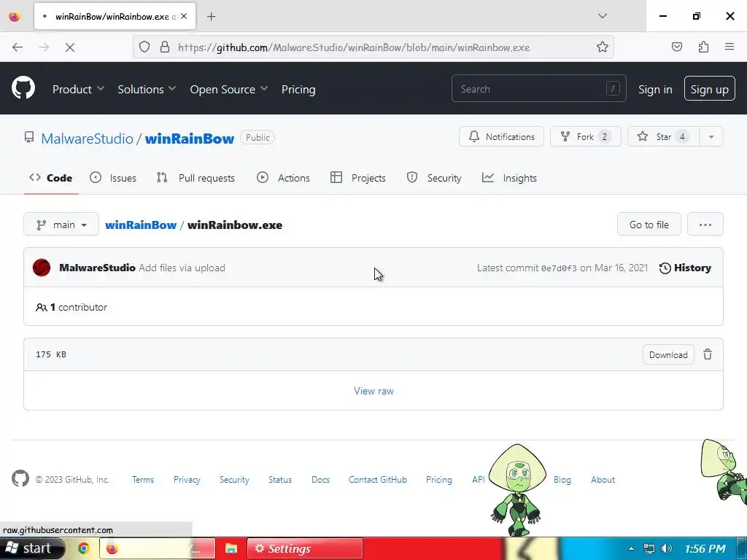This screenshot has width=747, height=560.
Task: Click the address bar URL
Action: click(x=354, y=47)
